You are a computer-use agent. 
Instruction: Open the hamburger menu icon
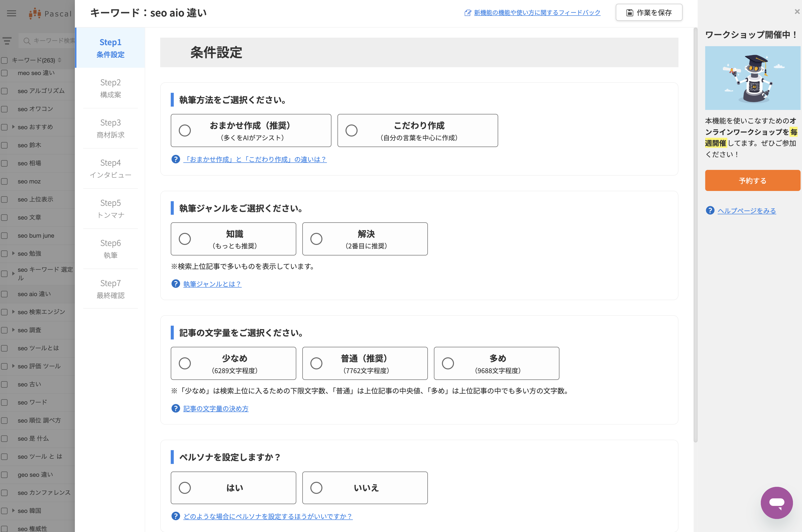[x=12, y=13]
